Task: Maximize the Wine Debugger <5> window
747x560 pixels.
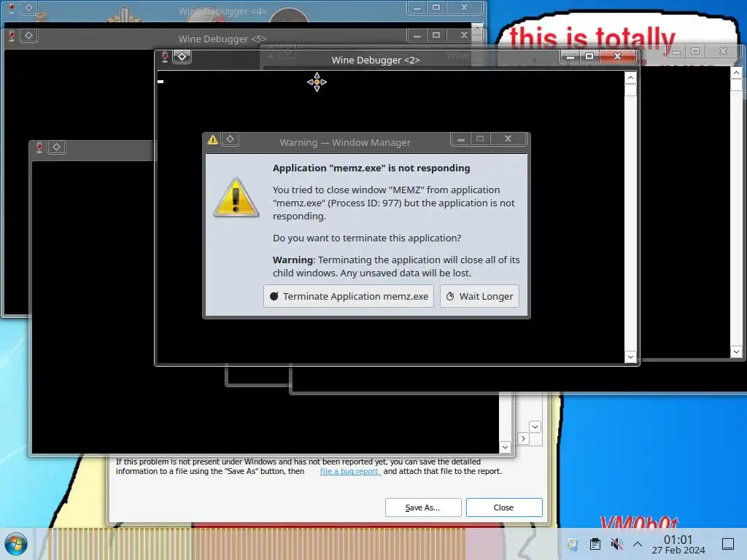Action: [436, 35]
